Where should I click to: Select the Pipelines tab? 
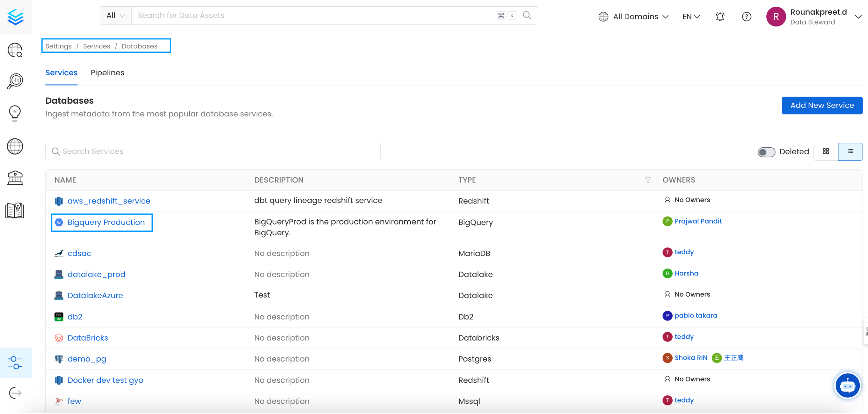click(x=107, y=73)
